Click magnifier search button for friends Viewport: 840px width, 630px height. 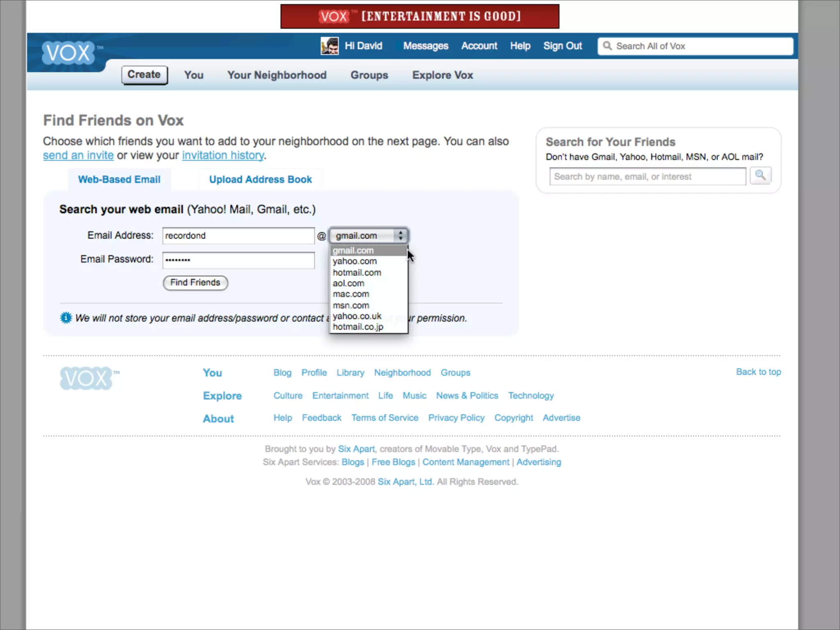(760, 176)
